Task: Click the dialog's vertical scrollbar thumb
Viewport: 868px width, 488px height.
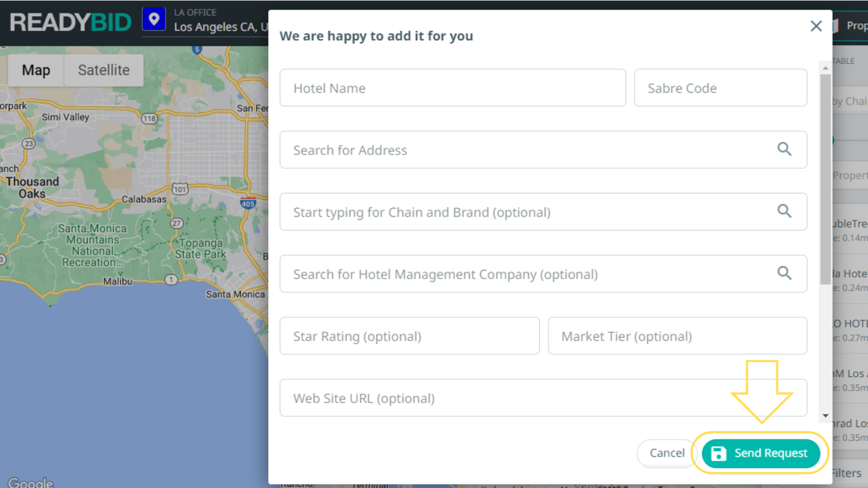Action: pos(826,178)
